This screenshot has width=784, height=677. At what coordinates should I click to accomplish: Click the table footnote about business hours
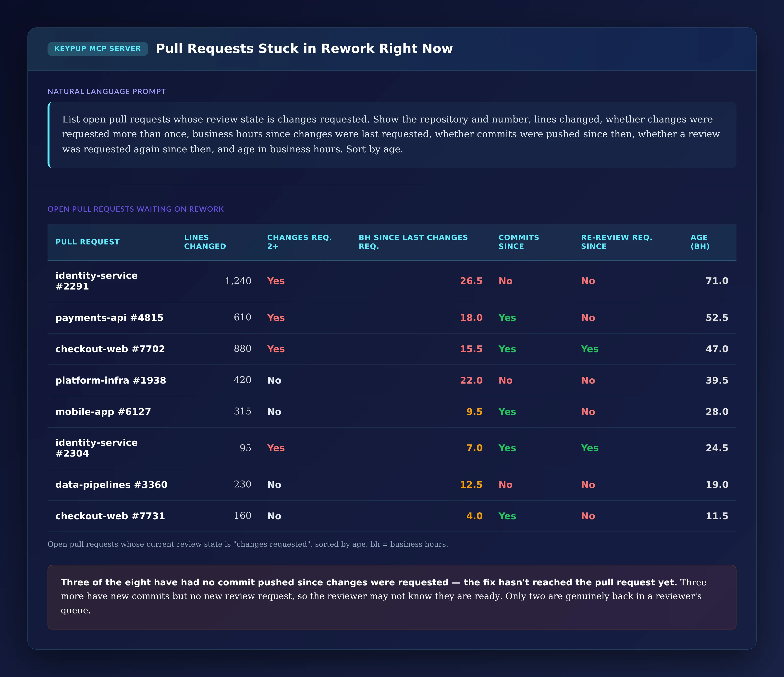pos(248,544)
